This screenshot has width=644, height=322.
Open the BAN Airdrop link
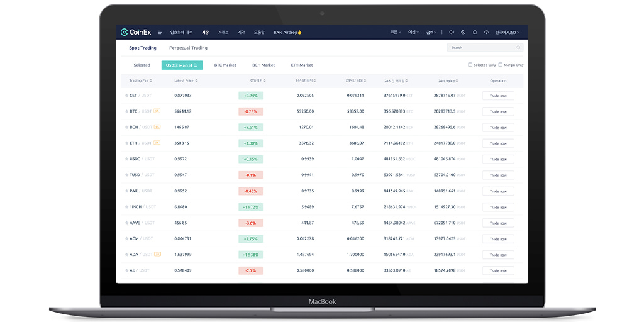[287, 32]
